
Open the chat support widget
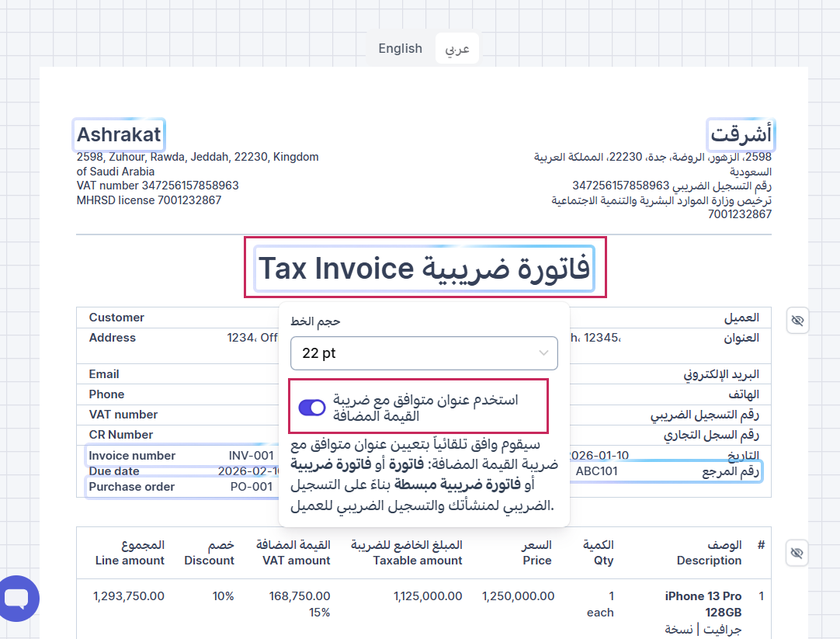[16, 598]
